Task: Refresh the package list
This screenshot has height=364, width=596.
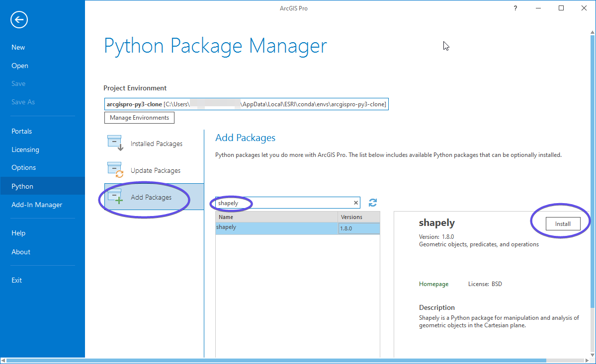Action: click(x=372, y=203)
